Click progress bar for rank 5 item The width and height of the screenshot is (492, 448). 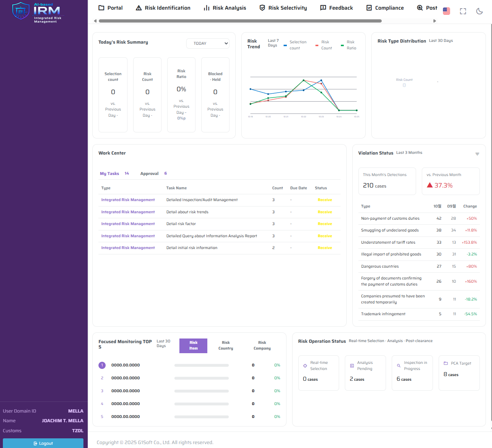coord(202,417)
